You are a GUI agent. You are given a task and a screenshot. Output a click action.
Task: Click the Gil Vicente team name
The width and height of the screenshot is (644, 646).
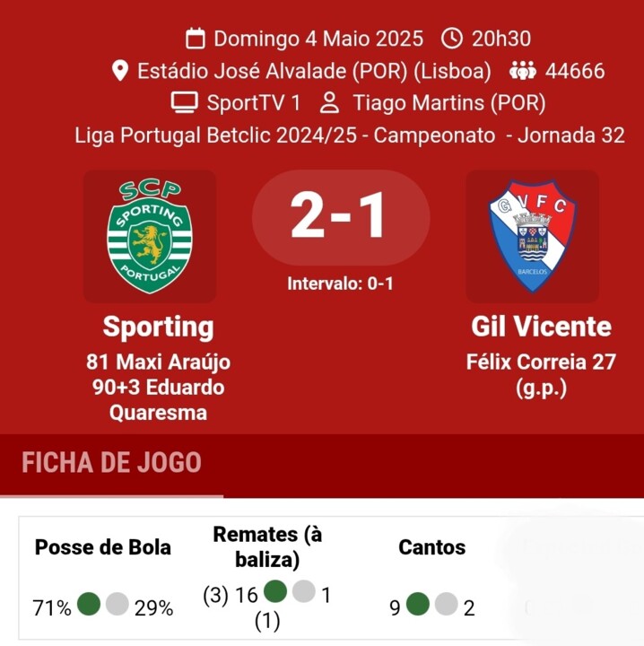541,327
